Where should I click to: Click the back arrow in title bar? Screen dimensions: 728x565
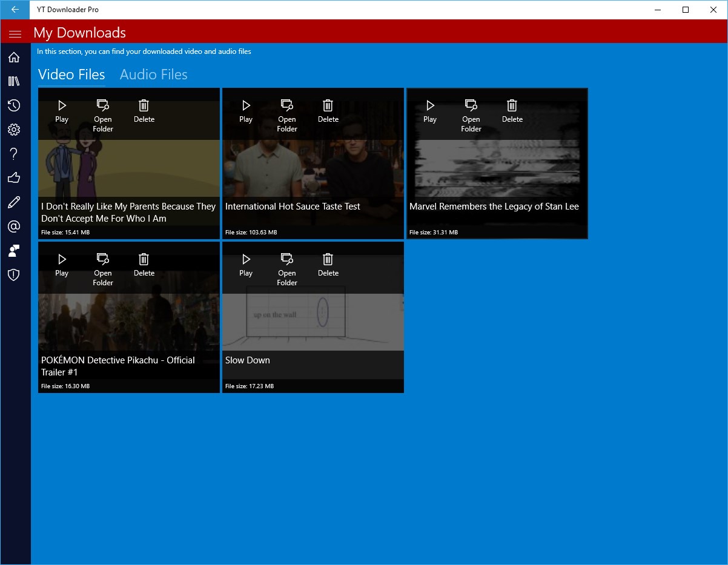(15, 10)
